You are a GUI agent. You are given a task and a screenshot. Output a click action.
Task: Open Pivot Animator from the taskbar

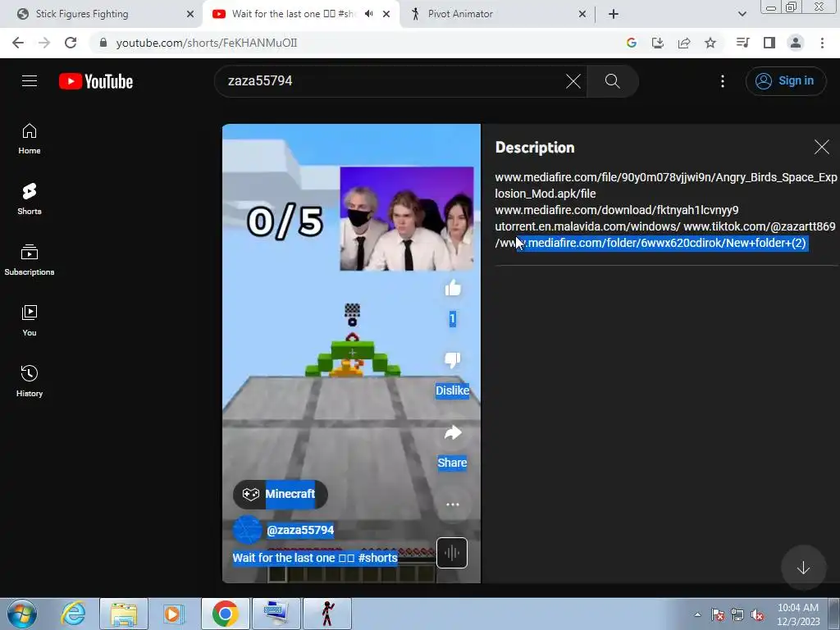click(x=327, y=614)
